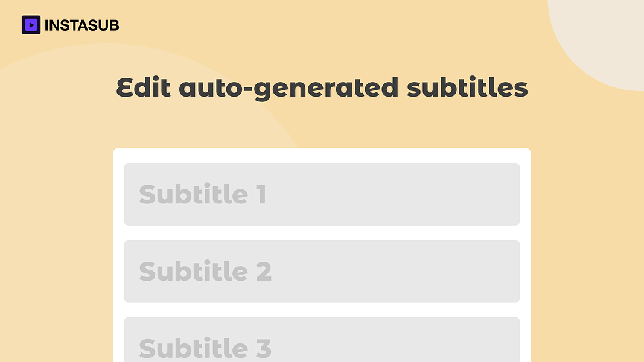The image size is (644, 362).
Task: Click the 'Subtitle 3' placeholder text
Action: pos(205,348)
